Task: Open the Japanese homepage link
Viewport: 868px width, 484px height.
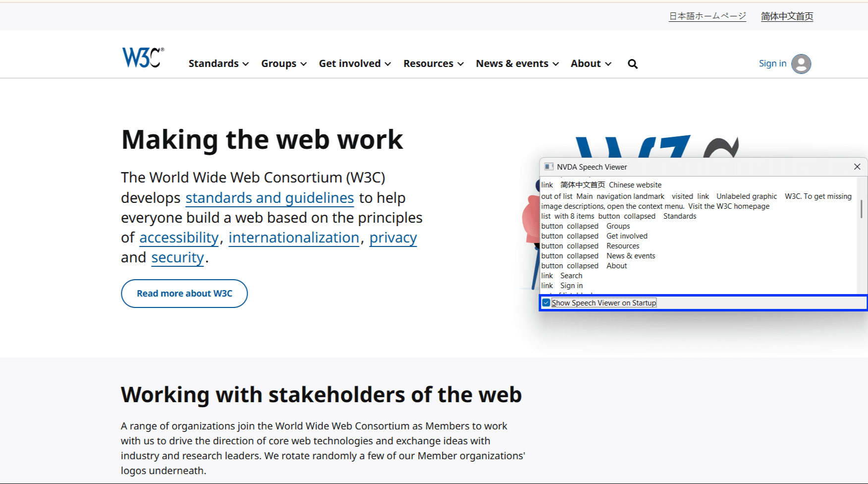Action: point(707,16)
